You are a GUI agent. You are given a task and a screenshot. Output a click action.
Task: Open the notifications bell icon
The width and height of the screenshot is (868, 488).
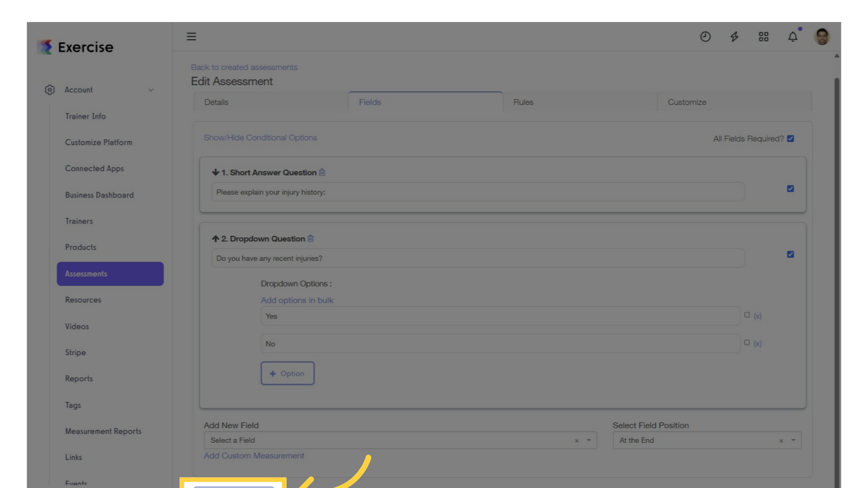pos(793,37)
